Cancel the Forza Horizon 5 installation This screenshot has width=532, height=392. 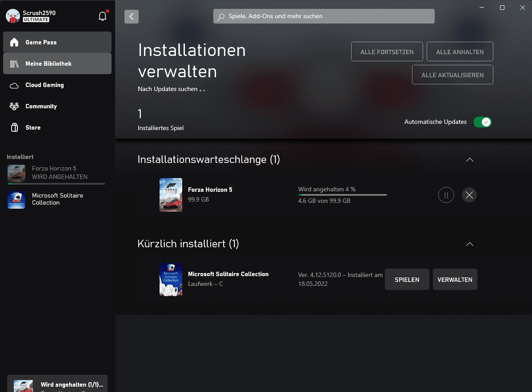click(469, 195)
